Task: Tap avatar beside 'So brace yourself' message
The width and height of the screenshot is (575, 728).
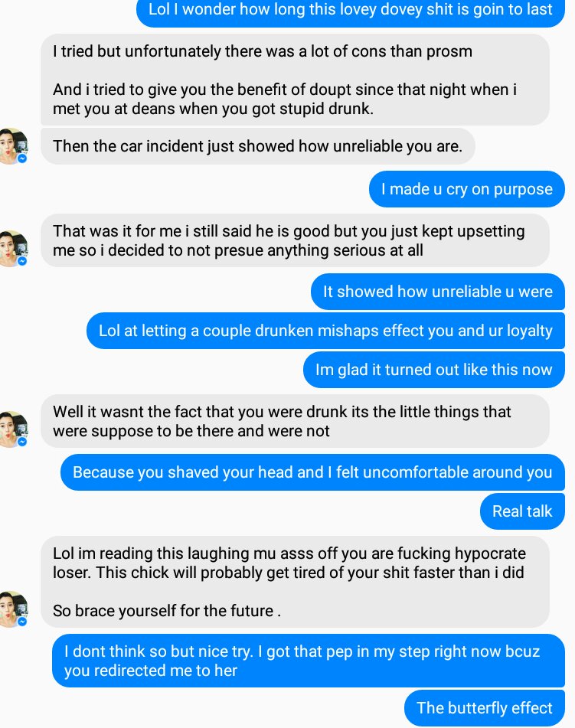Action: (x=13, y=609)
